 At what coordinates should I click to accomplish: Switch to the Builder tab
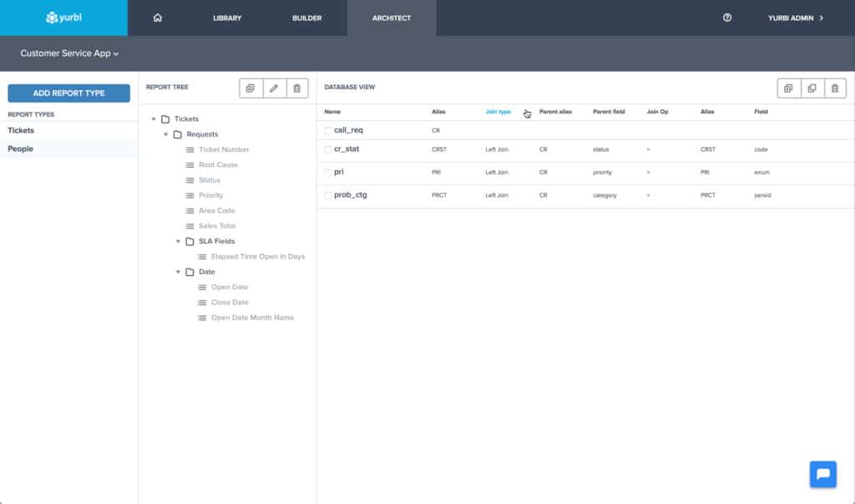[x=306, y=18]
